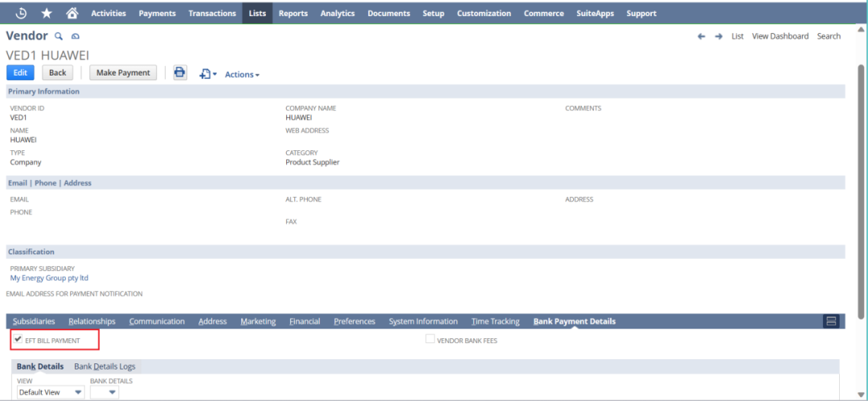Image resolution: width=868 pixels, height=401 pixels.
Task: Switch to the Address subtab
Action: 212,321
